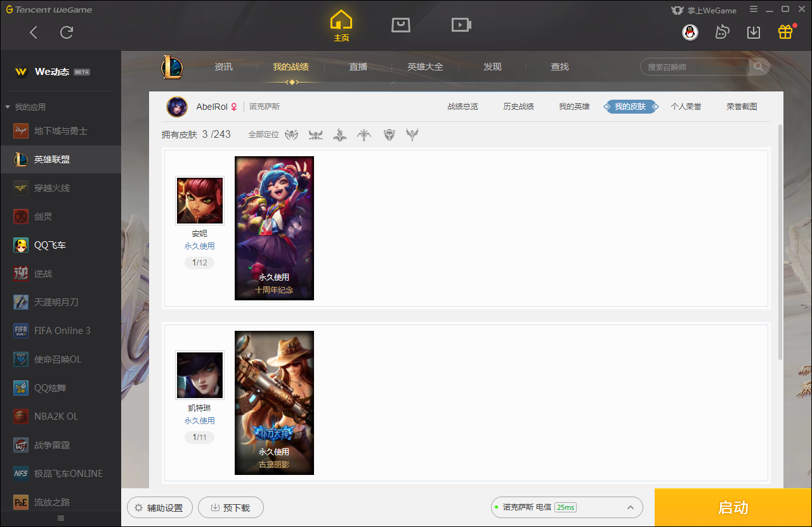
Task: Switch to 我的英雄 sub-tab
Action: 574,107
